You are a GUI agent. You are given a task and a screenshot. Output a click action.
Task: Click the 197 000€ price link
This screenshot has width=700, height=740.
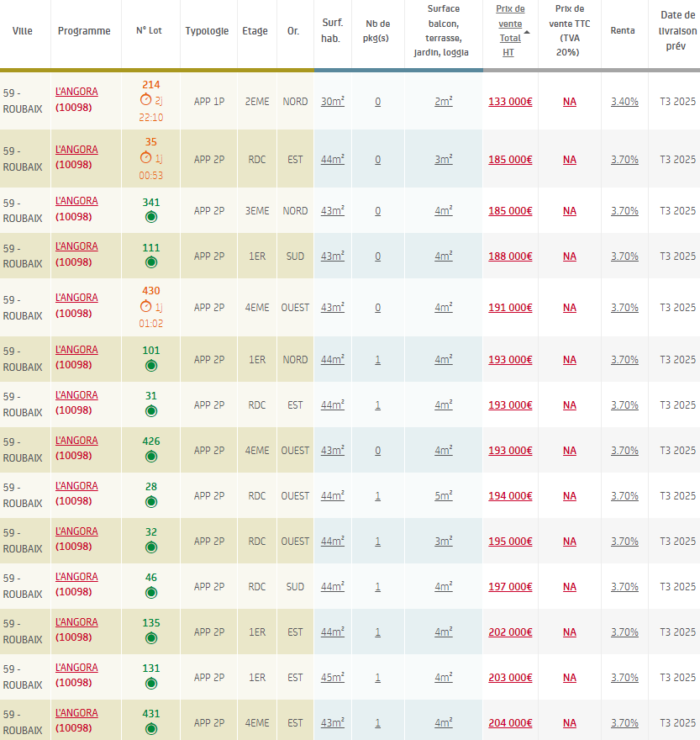pos(510,587)
